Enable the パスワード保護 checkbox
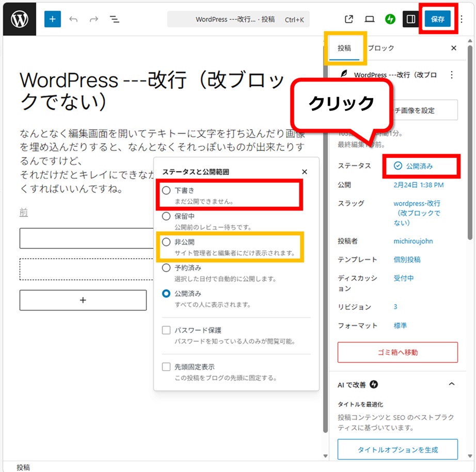This screenshot has width=476, height=472. [x=166, y=330]
